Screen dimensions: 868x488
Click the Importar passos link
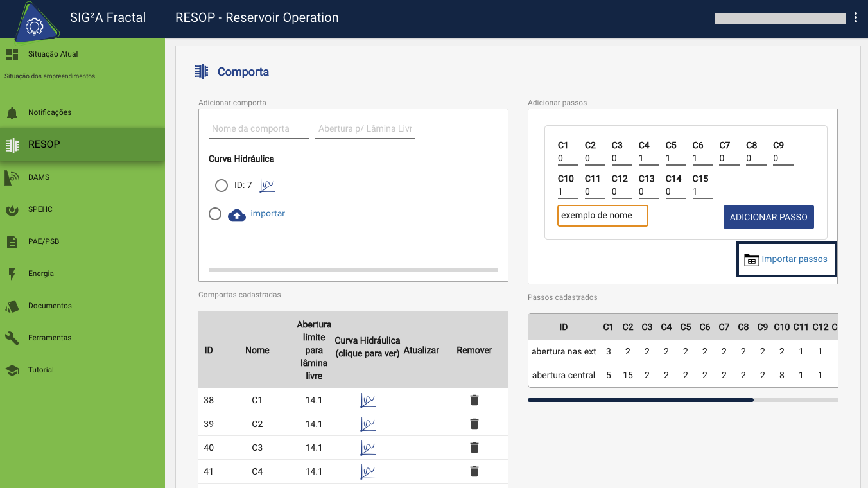794,259
